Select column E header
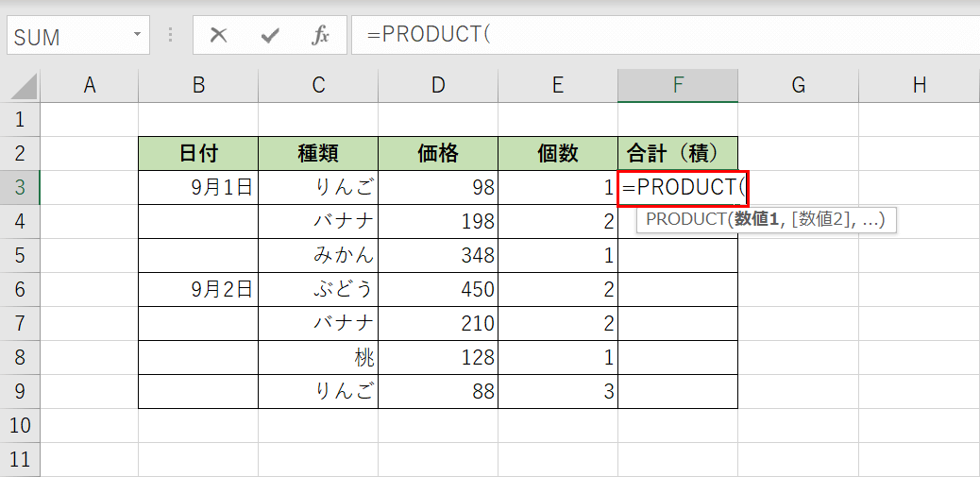The image size is (980, 477). point(558,86)
